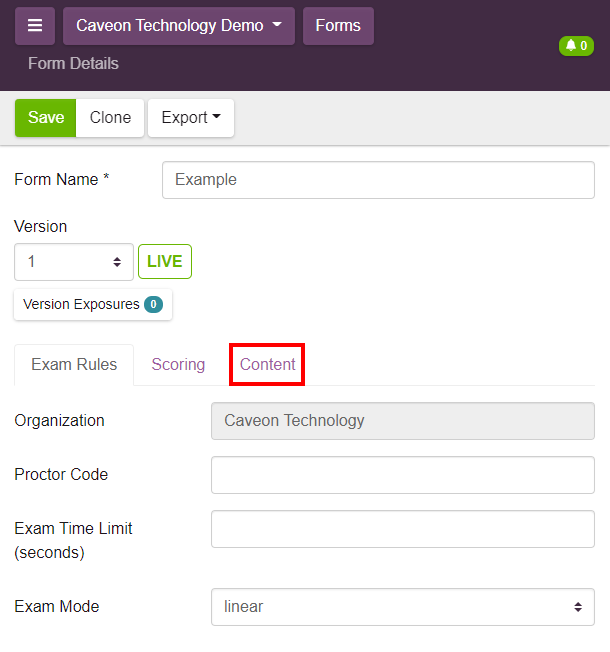Open the Export dropdown menu

[x=190, y=118]
